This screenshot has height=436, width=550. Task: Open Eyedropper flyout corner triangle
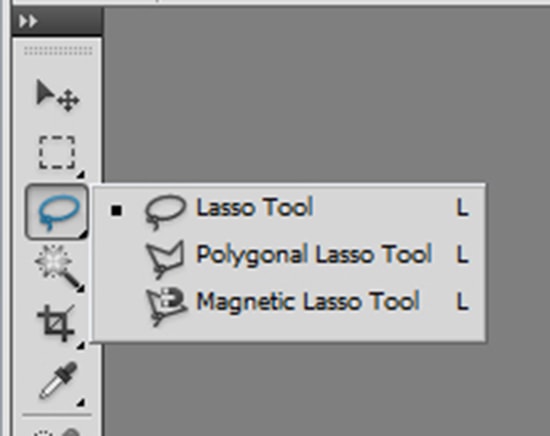click(x=81, y=402)
